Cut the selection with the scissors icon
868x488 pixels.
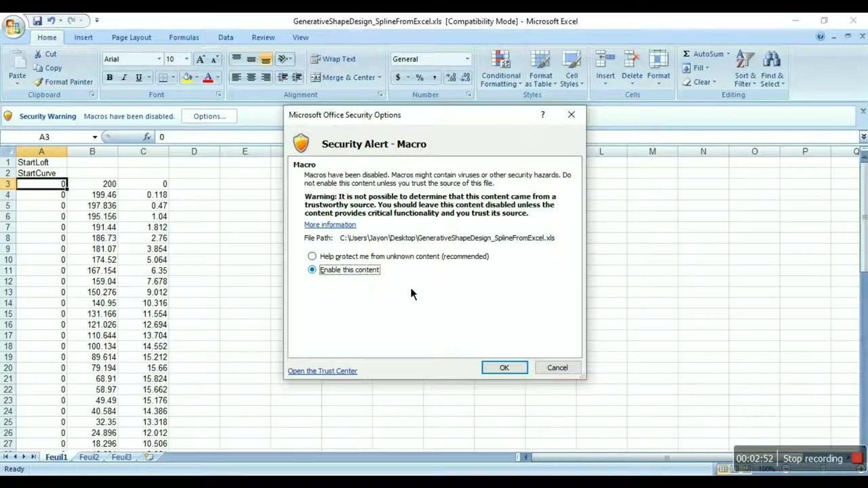38,54
